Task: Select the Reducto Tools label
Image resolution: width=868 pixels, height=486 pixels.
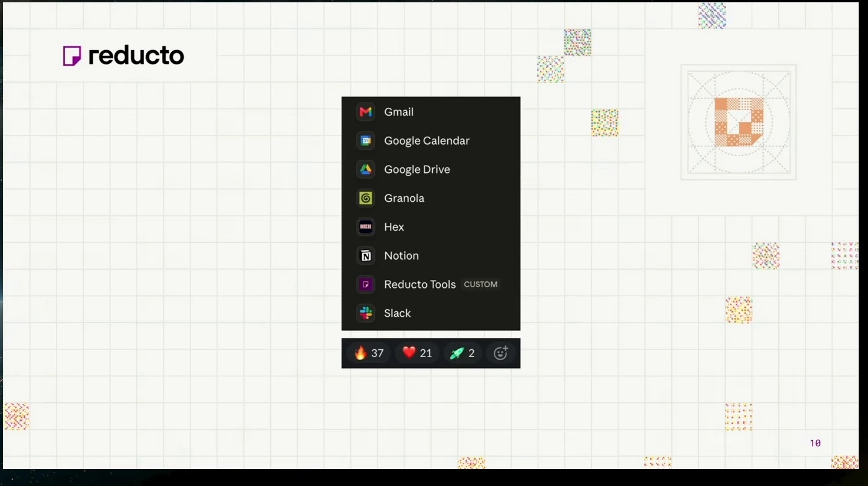Action: (x=420, y=284)
